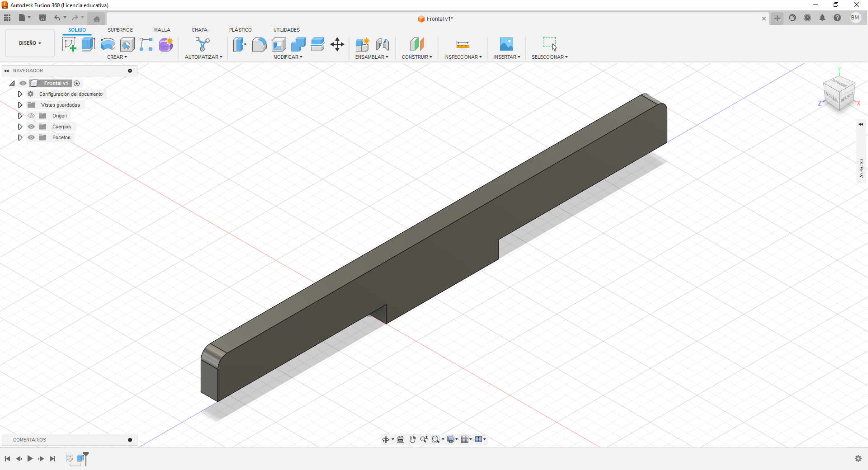
Task: Click the Look At icon in navigation bar
Action: pos(401,439)
